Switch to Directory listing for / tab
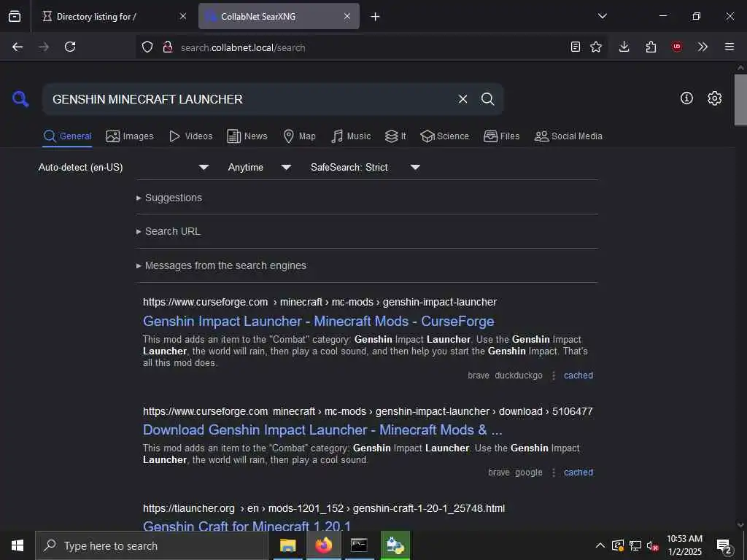 pos(109,16)
